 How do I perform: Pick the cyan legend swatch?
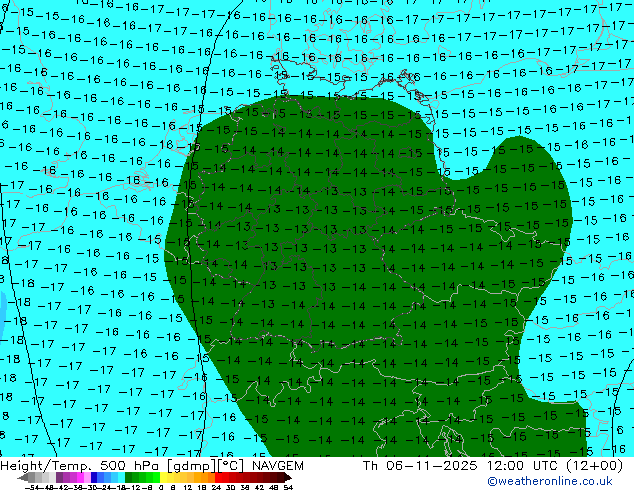(122, 477)
